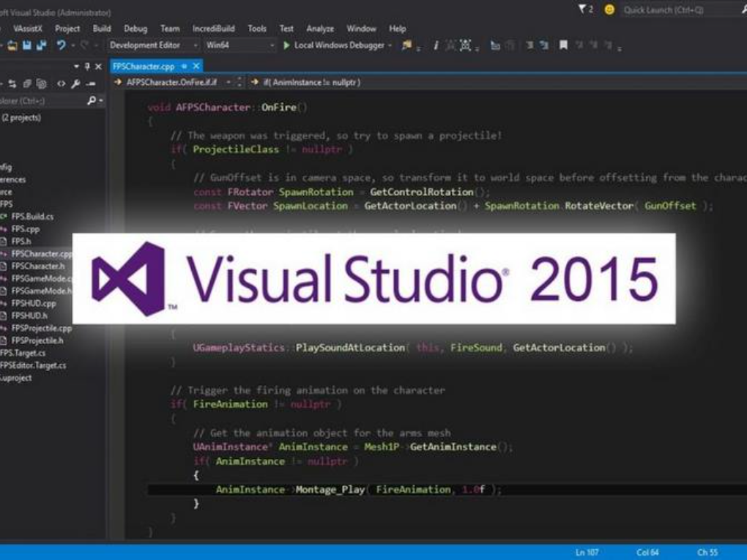The width and height of the screenshot is (747, 560).
Task: Open Solution Explorer properties wrench icon
Action: tap(75, 83)
